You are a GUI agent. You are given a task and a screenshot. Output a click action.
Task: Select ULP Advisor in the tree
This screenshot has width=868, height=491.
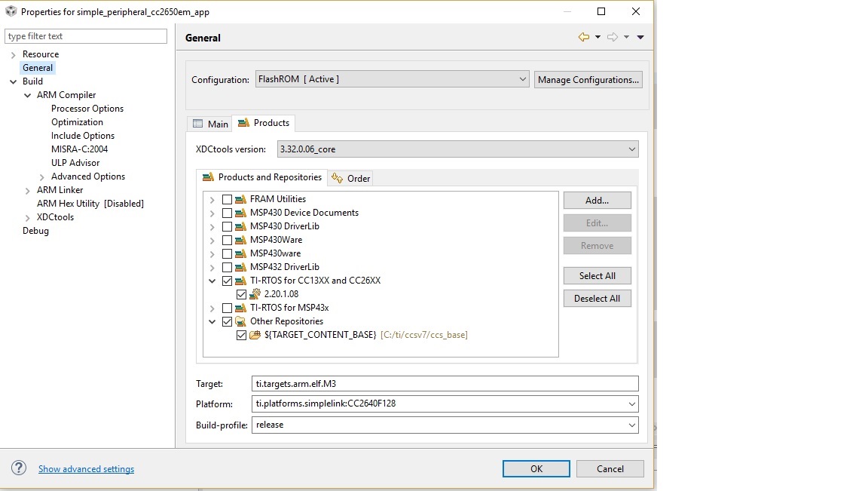[75, 163]
